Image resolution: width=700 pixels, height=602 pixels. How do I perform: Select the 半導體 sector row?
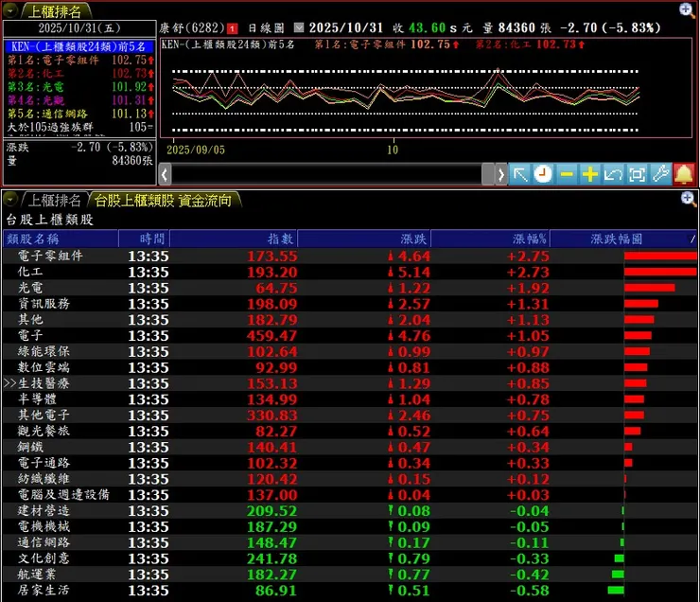pyautogui.click(x=350, y=399)
